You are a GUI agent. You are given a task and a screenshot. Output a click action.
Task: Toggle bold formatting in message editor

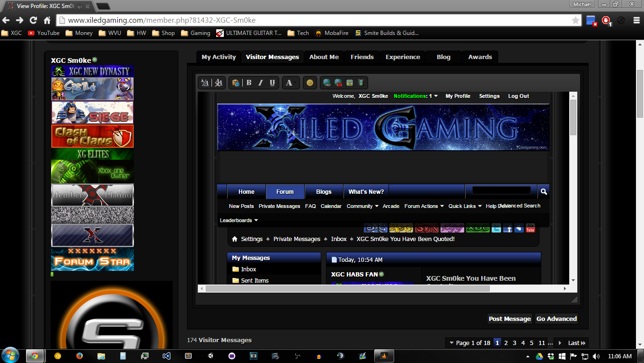click(249, 83)
